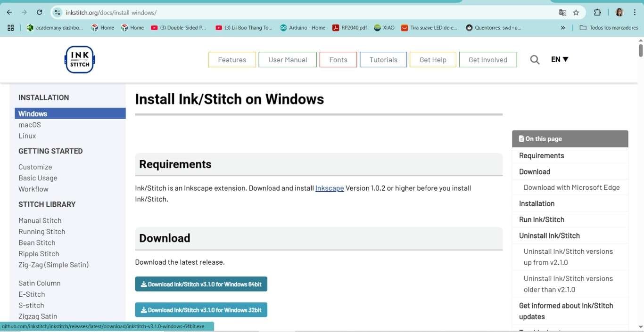Select macOS installation page
The height and width of the screenshot is (332, 644).
pyautogui.click(x=30, y=125)
